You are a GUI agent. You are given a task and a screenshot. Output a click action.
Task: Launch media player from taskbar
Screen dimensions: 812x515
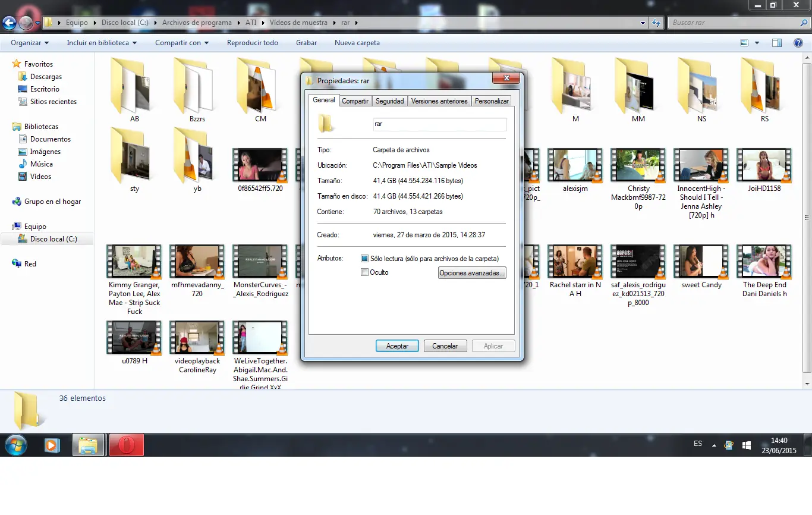52,445
